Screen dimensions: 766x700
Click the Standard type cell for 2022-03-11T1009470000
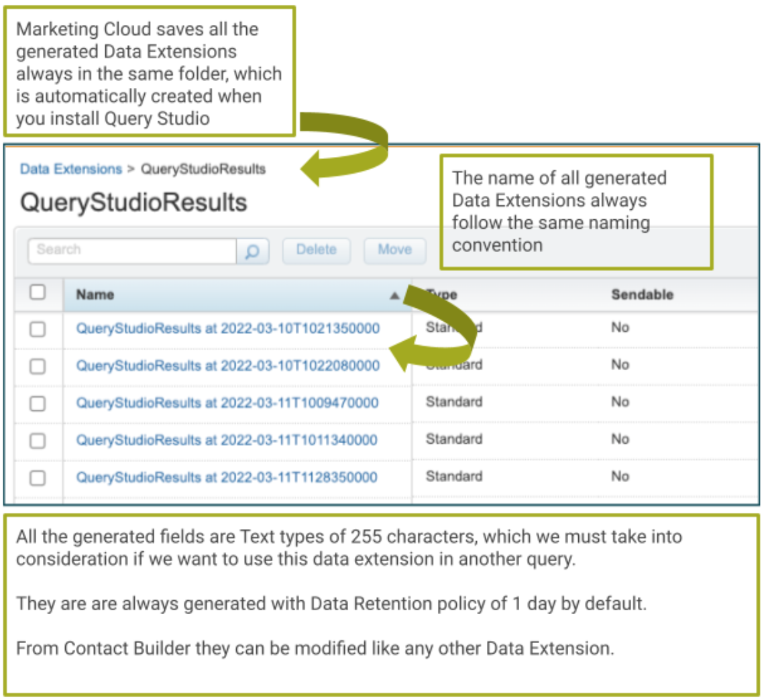(x=454, y=402)
